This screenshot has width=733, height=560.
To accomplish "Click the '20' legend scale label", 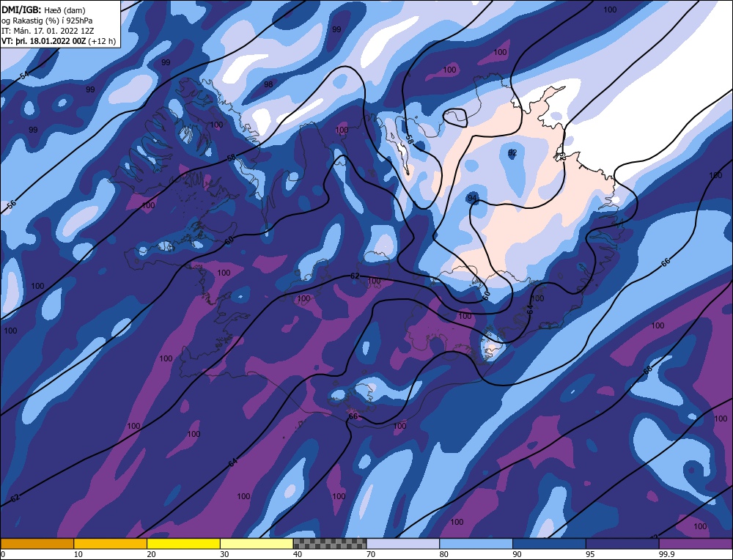I will point(152,554).
